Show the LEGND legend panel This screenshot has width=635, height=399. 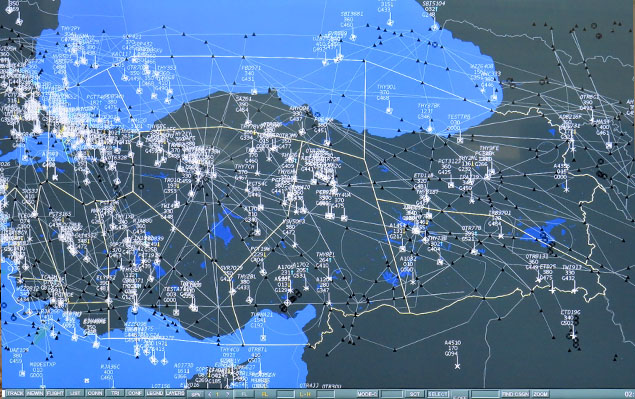click(x=155, y=393)
